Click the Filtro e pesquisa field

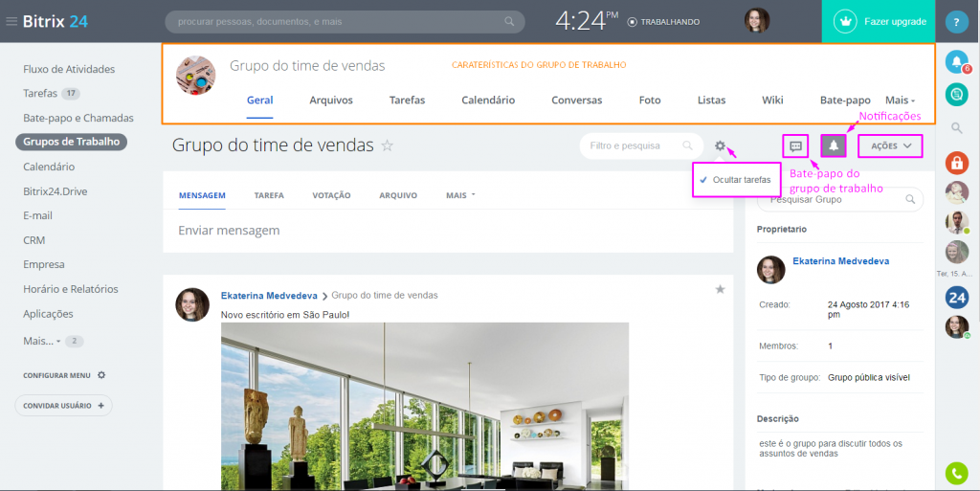(x=642, y=145)
